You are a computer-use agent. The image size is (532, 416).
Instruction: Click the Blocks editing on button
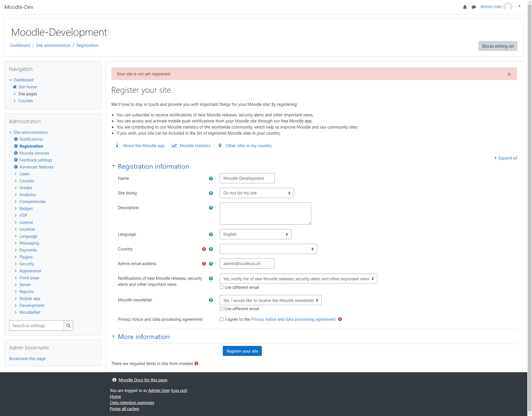coord(498,46)
